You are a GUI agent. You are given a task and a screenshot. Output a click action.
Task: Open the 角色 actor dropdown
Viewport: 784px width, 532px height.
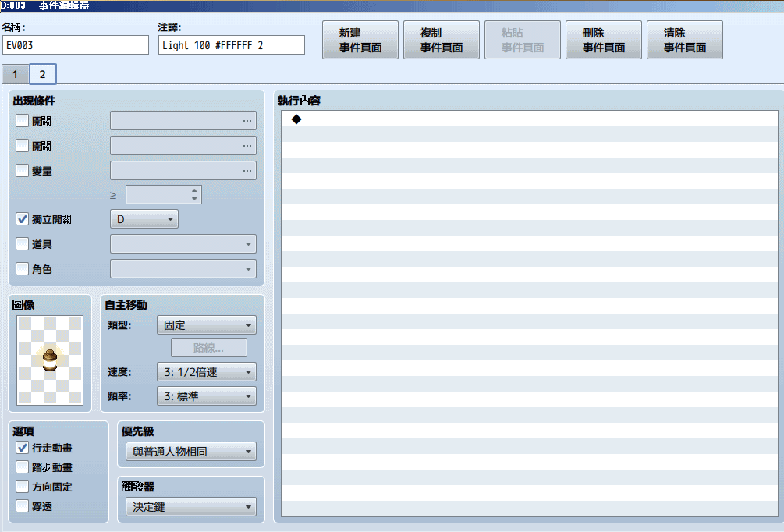click(183, 269)
